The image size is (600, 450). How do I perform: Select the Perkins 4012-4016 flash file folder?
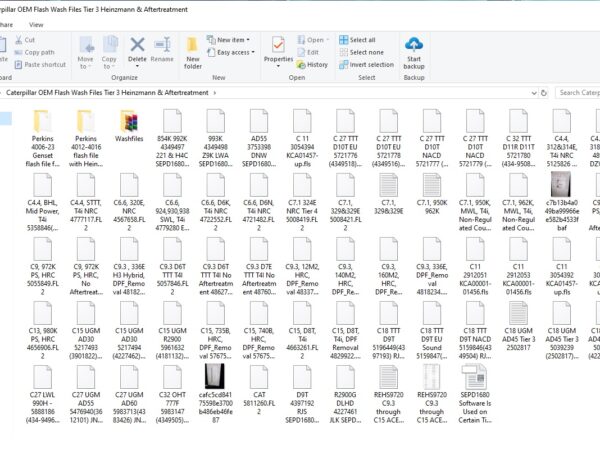click(x=86, y=138)
